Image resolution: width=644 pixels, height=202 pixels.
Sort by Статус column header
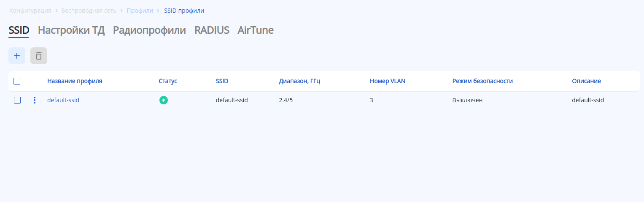[x=168, y=81]
